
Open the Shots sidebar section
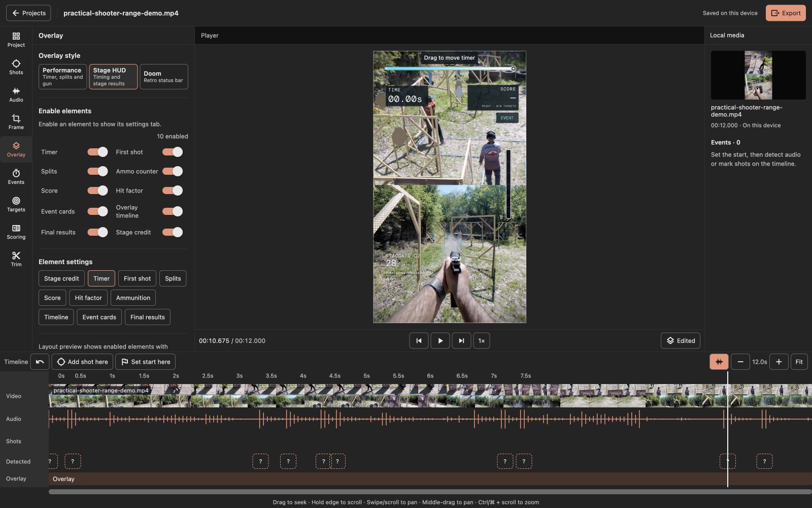tap(16, 68)
